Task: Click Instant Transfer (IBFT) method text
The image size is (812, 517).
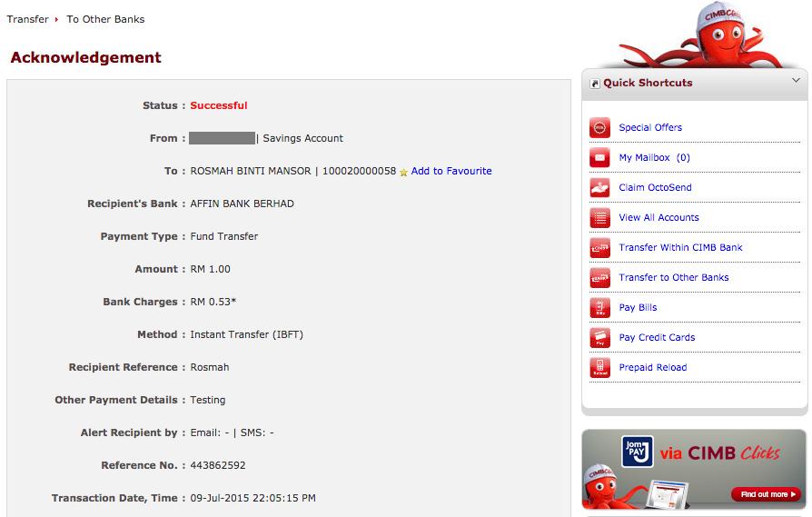Action: pyautogui.click(x=246, y=334)
